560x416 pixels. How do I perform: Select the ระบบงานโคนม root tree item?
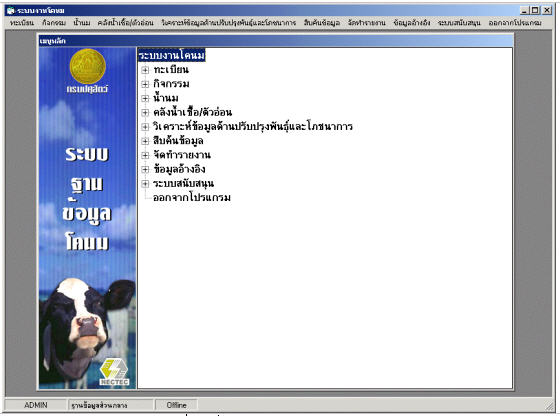171,55
